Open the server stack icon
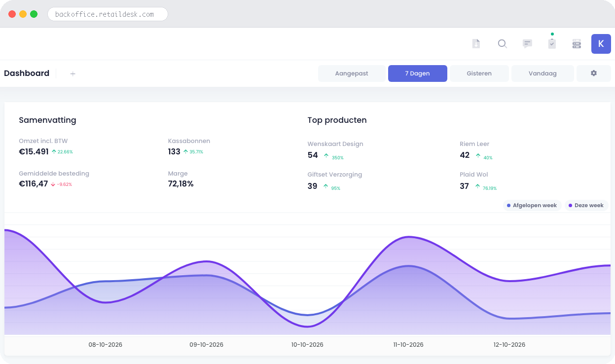This screenshot has width=615, height=364. 577,44
